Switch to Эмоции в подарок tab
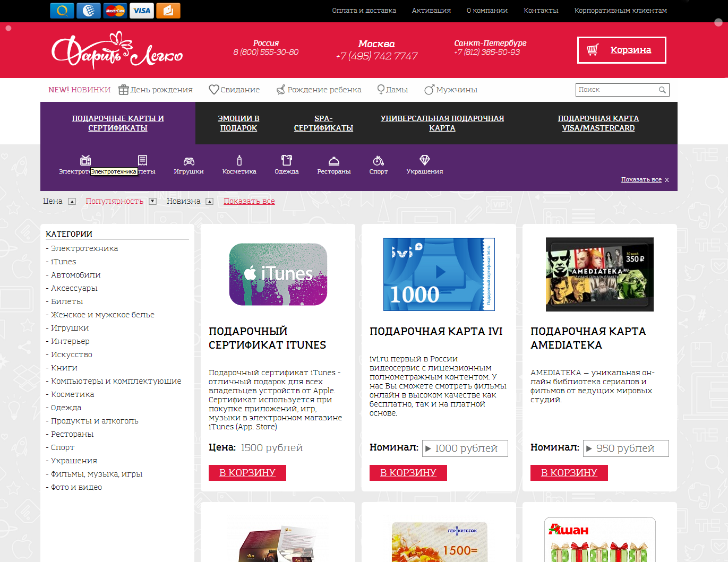The width and height of the screenshot is (728, 562). click(x=238, y=123)
